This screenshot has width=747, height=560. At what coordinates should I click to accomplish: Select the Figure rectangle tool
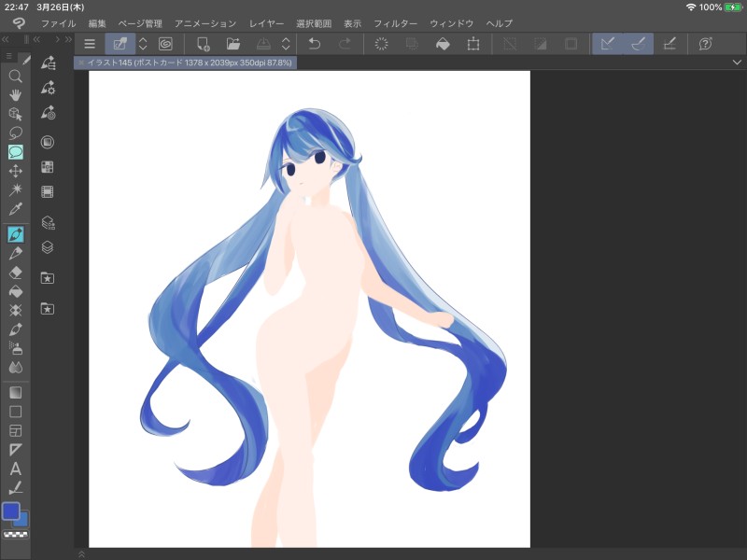click(x=15, y=412)
